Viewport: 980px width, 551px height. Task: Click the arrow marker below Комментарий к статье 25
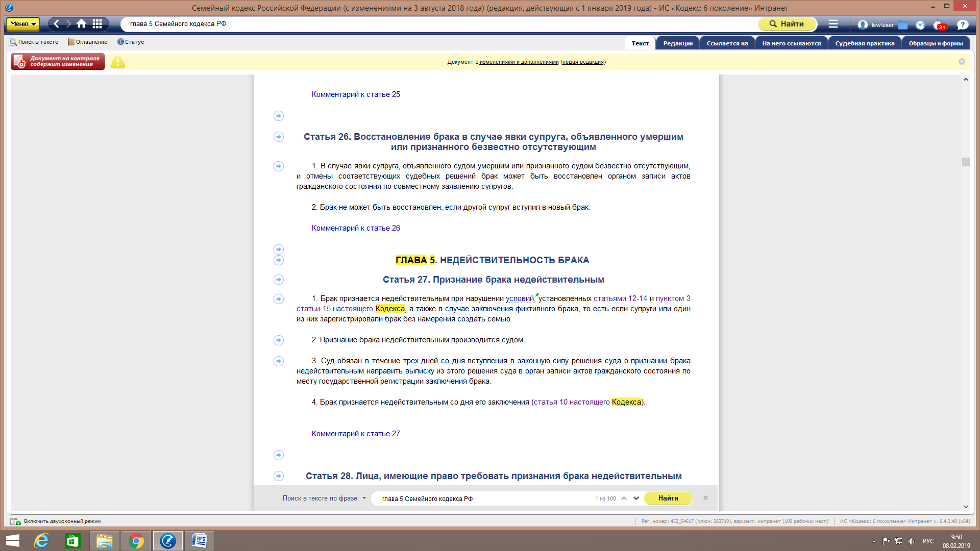click(x=279, y=116)
